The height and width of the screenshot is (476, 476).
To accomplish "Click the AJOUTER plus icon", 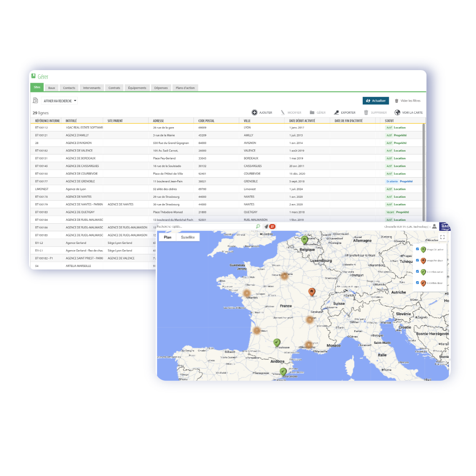I will pos(254,112).
